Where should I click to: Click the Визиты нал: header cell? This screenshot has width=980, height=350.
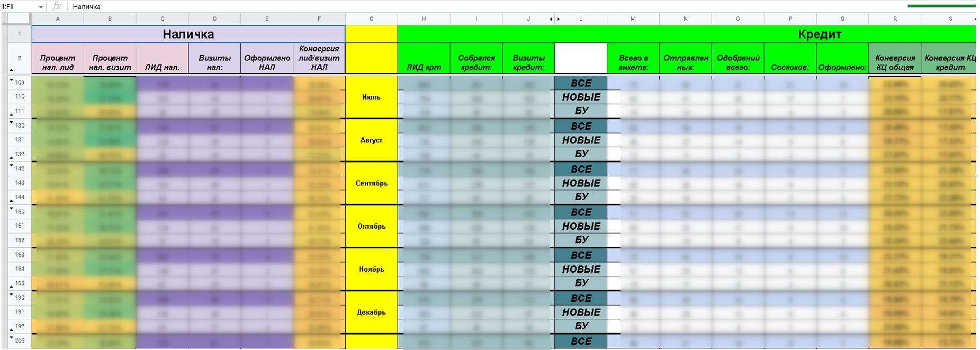pos(214,58)
